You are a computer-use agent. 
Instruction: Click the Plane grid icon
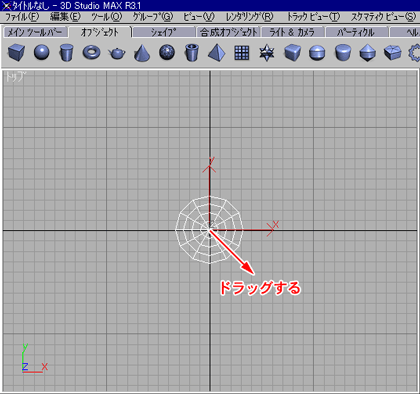242,53
